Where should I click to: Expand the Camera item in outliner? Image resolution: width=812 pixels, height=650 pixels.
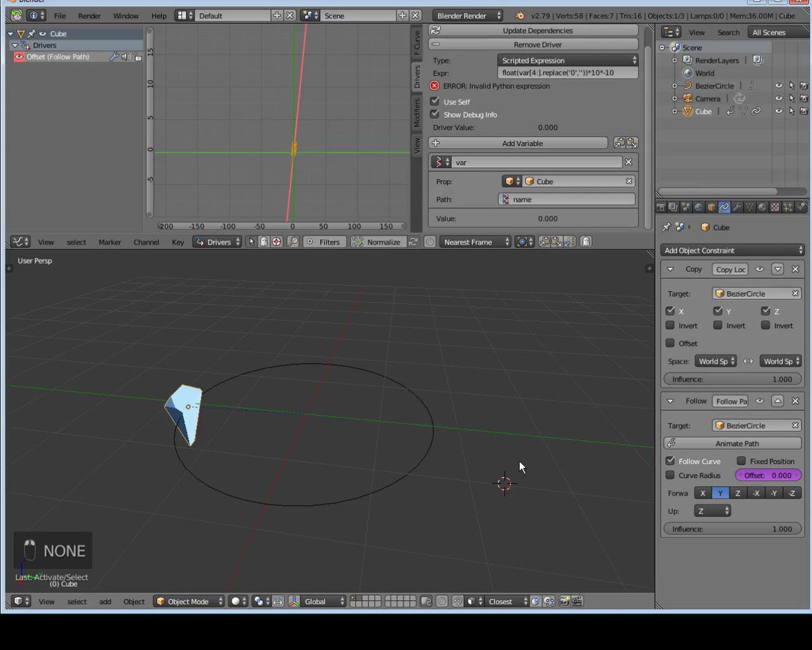coord(675,99)
